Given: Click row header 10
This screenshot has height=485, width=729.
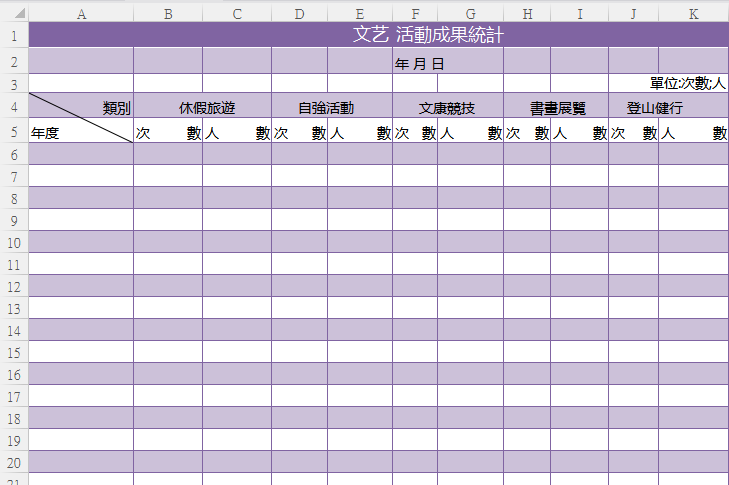Looking at the screenshot, I should [14, 242].
